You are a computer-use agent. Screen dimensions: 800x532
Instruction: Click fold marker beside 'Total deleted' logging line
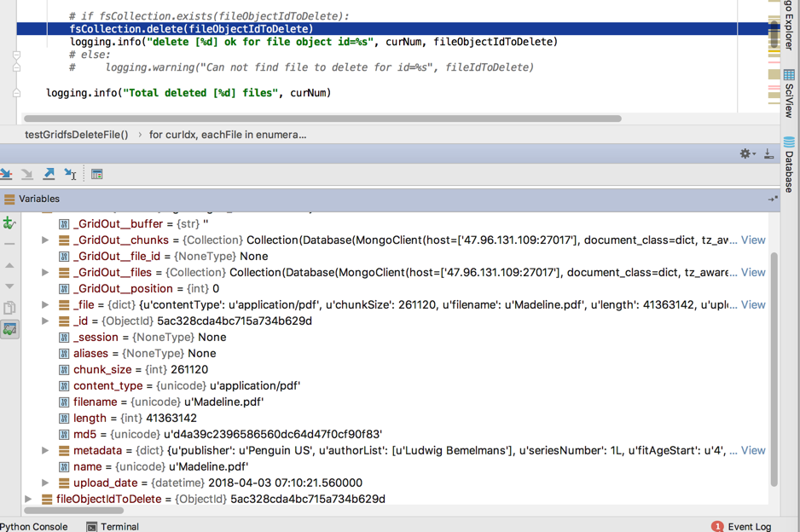coord(16,93)
